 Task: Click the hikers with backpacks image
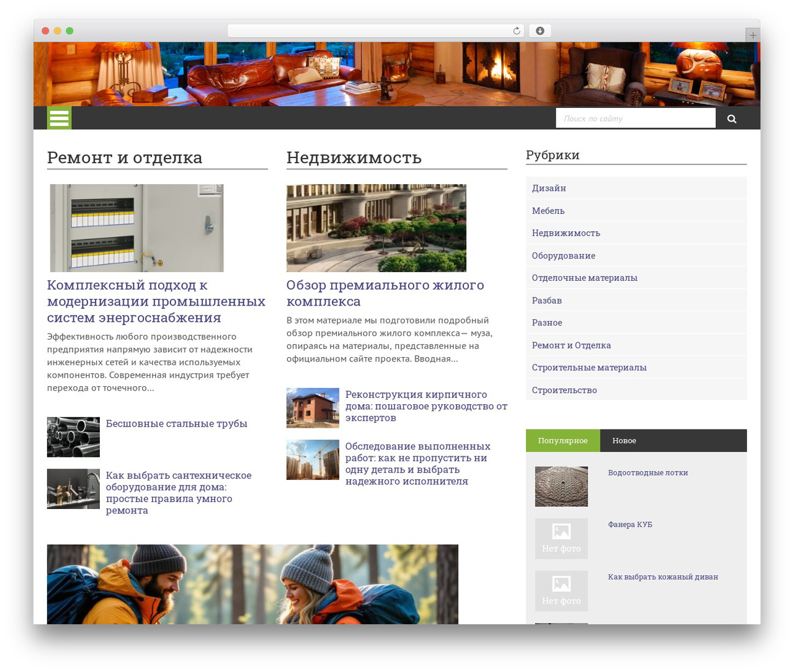[x=252, y=585]
